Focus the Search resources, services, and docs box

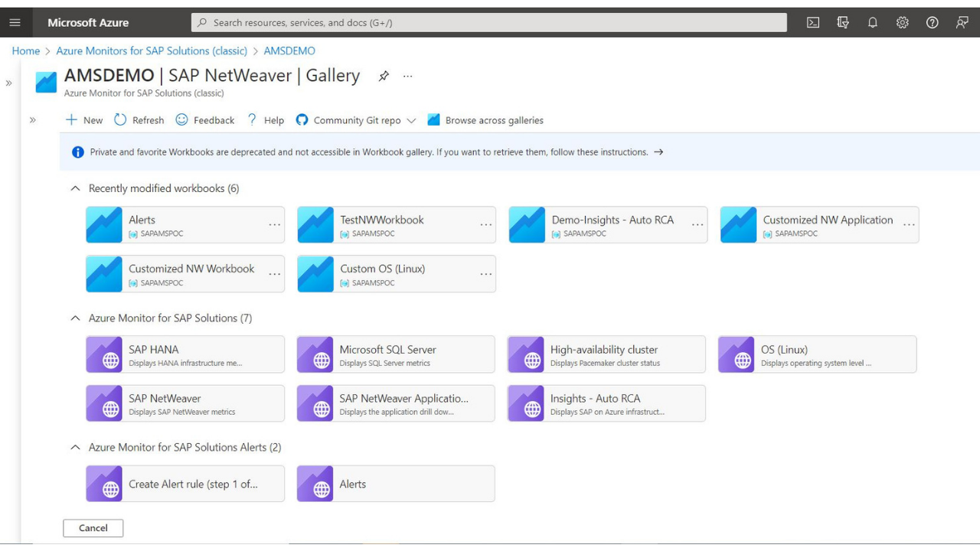[x=488, y=23]
